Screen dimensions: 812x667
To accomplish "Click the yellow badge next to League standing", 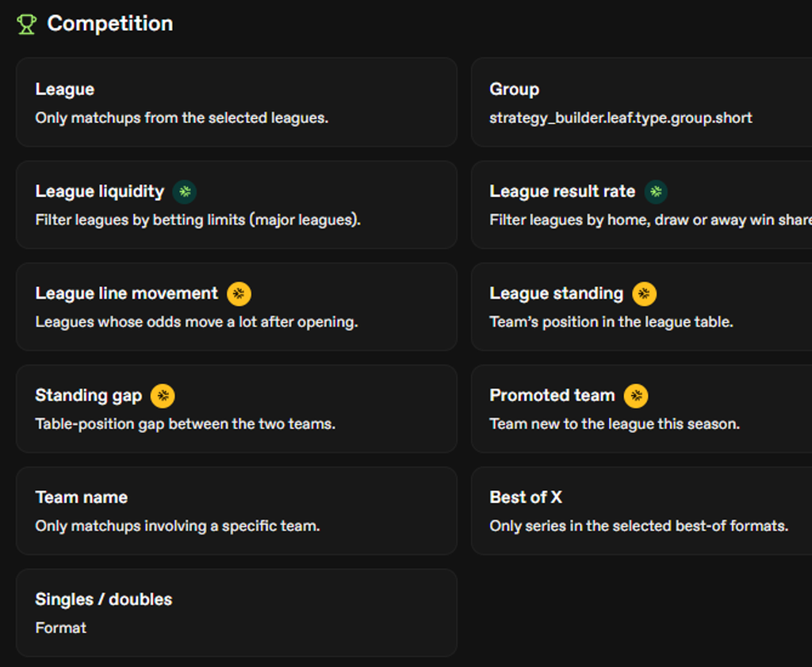I will (644, 293).
